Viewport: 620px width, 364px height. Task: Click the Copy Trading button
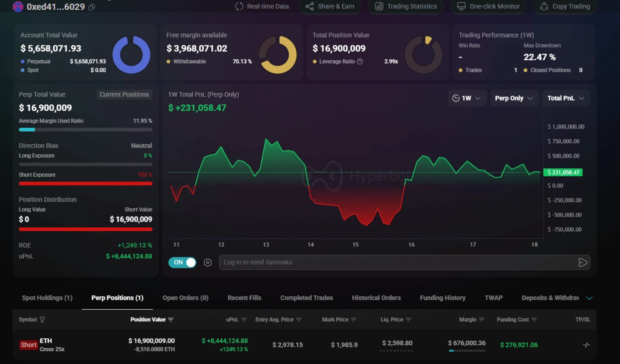coord(565,6)
